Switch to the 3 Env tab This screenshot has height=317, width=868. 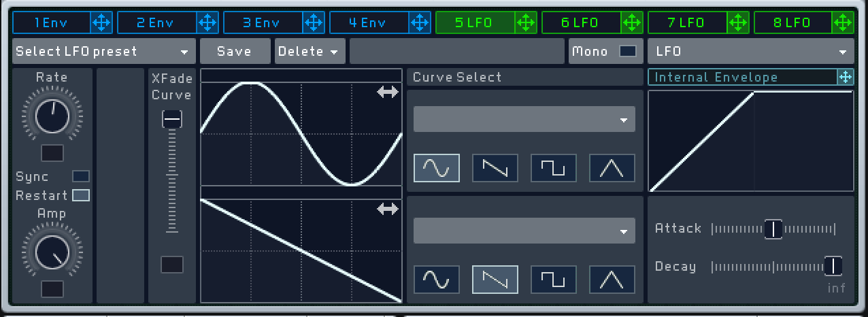(263, 22)
